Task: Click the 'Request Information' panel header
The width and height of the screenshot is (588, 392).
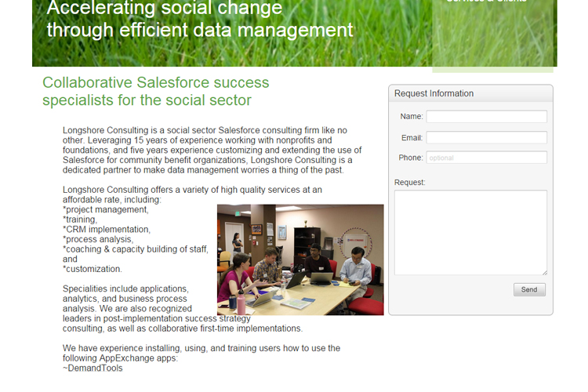Action: pyautogui.click(x=470, y=93)
